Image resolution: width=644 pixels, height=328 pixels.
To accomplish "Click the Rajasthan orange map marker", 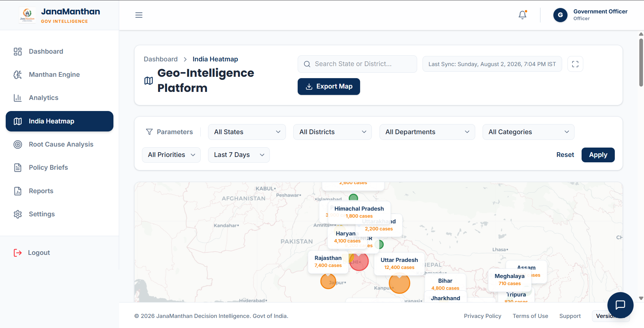I will point(328,281).
